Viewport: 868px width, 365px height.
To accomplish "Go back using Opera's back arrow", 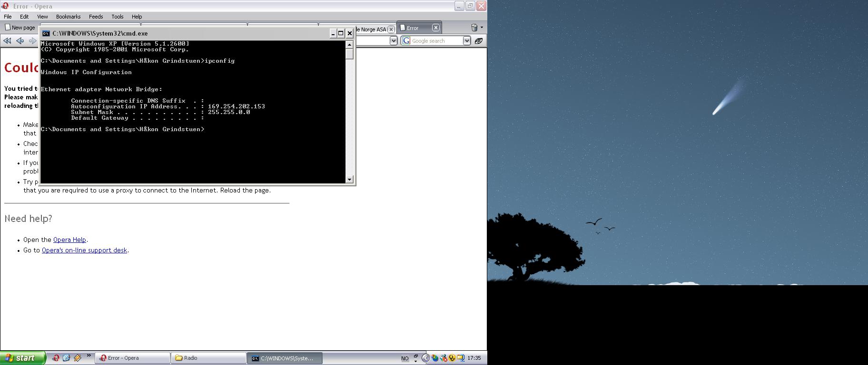I will coord(20,41).
